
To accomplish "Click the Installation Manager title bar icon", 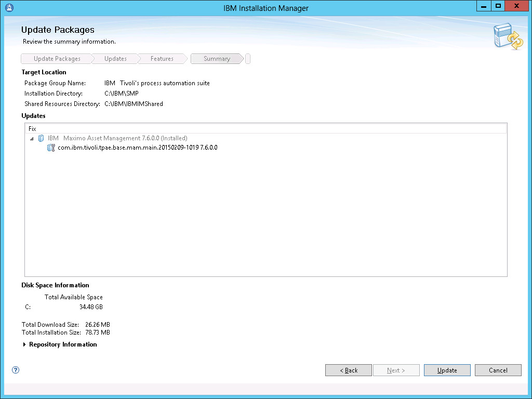I will click(9, 7).
